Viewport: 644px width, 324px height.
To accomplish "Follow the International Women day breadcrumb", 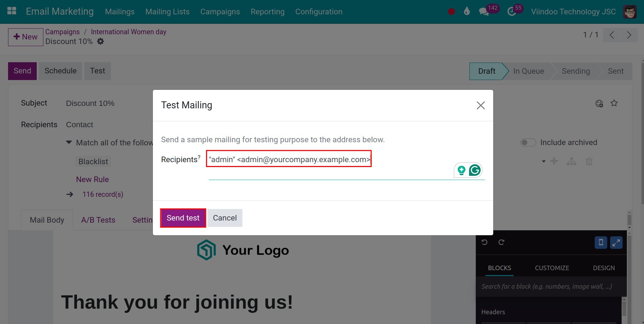I will (128, 32).
